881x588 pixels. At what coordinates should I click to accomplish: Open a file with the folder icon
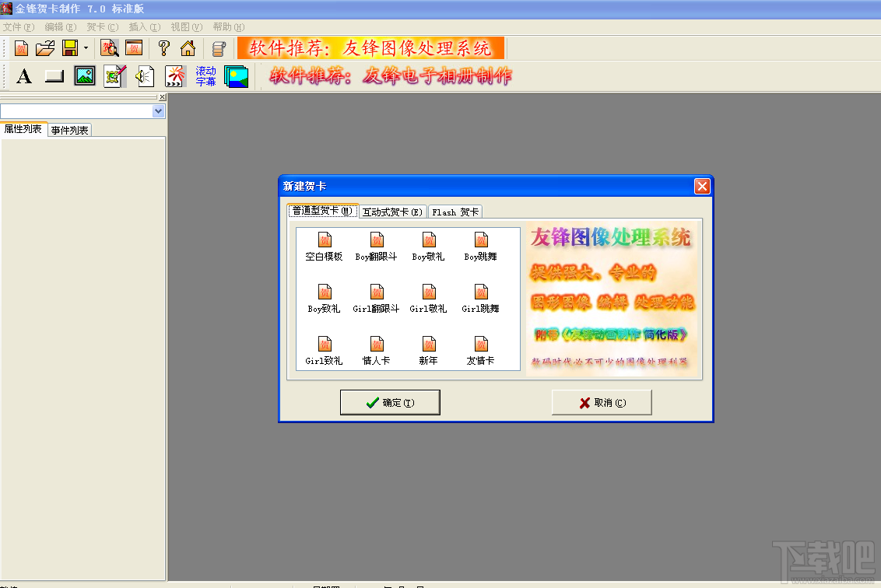(x=45, y=48)
